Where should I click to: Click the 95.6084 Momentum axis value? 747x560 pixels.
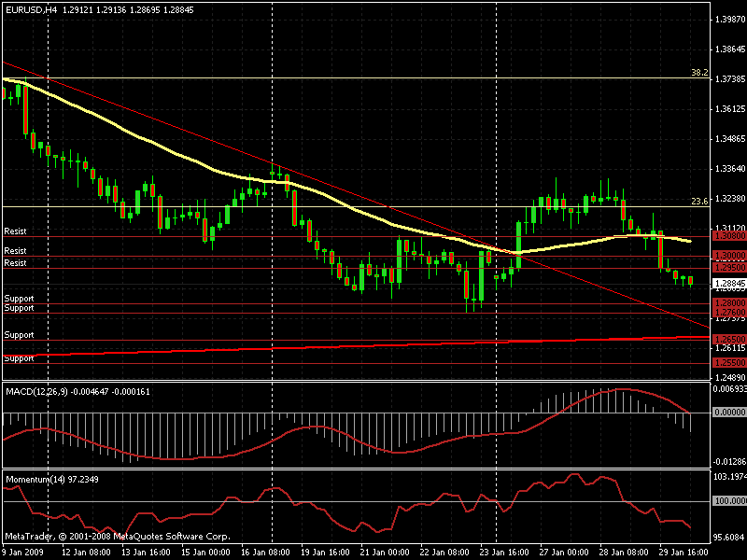click(x=729, y=538)
